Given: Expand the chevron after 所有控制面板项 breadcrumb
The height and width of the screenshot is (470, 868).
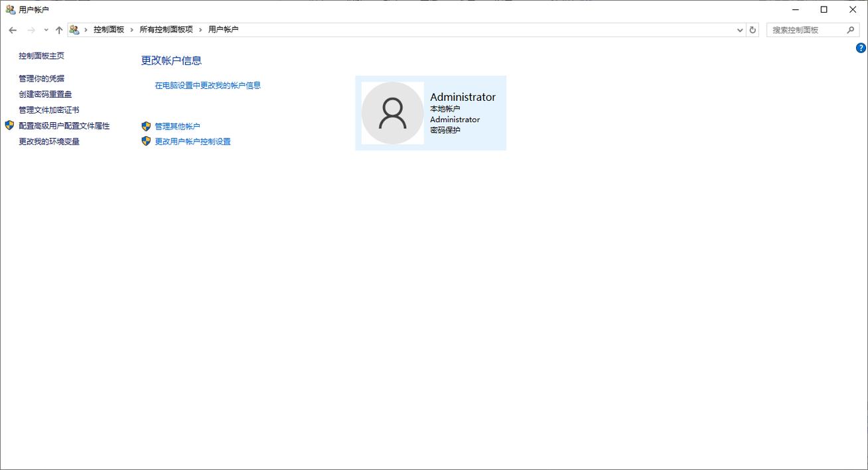Looking at the screenshot, I should click(x=200, y=30).
